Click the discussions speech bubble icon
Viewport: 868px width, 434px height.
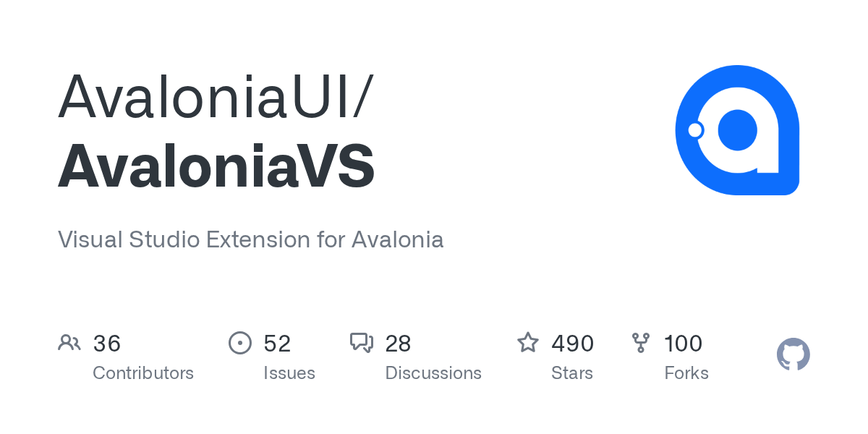(x=362, y=343)
